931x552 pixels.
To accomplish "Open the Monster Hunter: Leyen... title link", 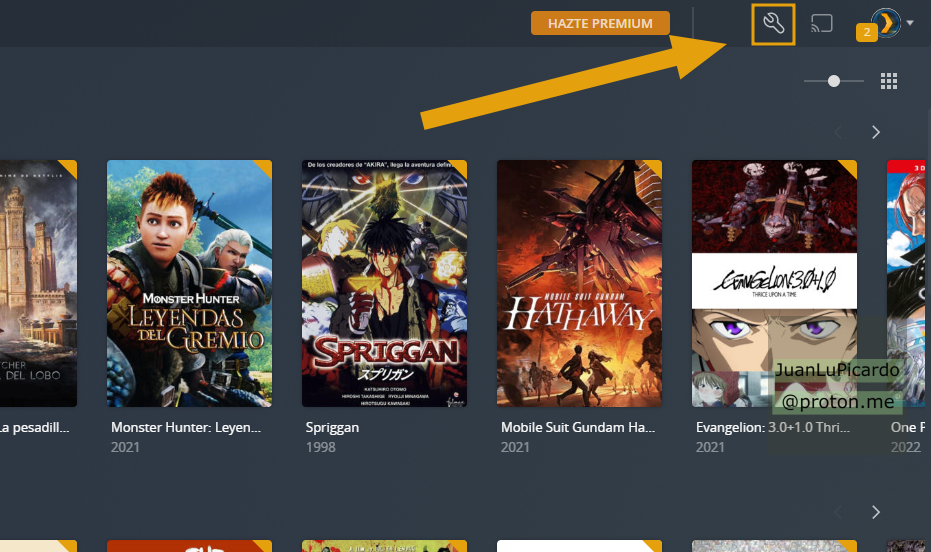I will 186,427.
